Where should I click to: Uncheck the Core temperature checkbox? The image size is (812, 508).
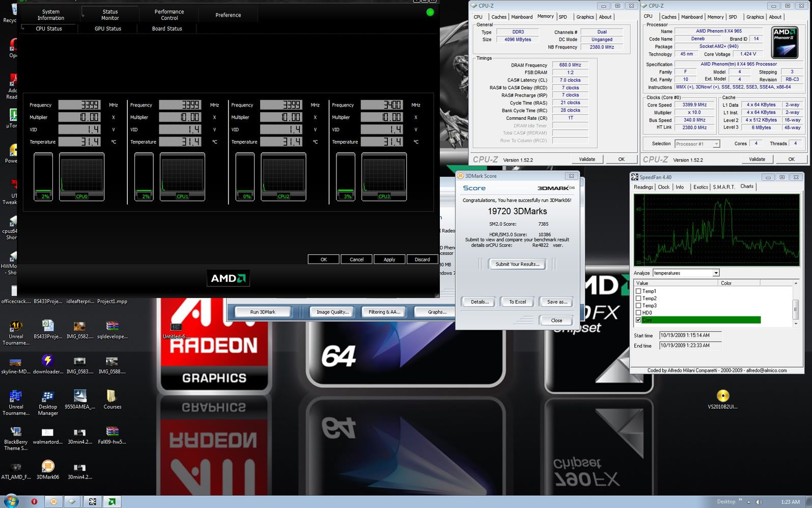638,320
